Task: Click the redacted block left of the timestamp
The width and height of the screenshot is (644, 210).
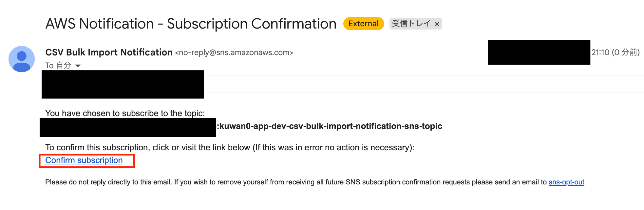Action: click(x=539, y=52)
